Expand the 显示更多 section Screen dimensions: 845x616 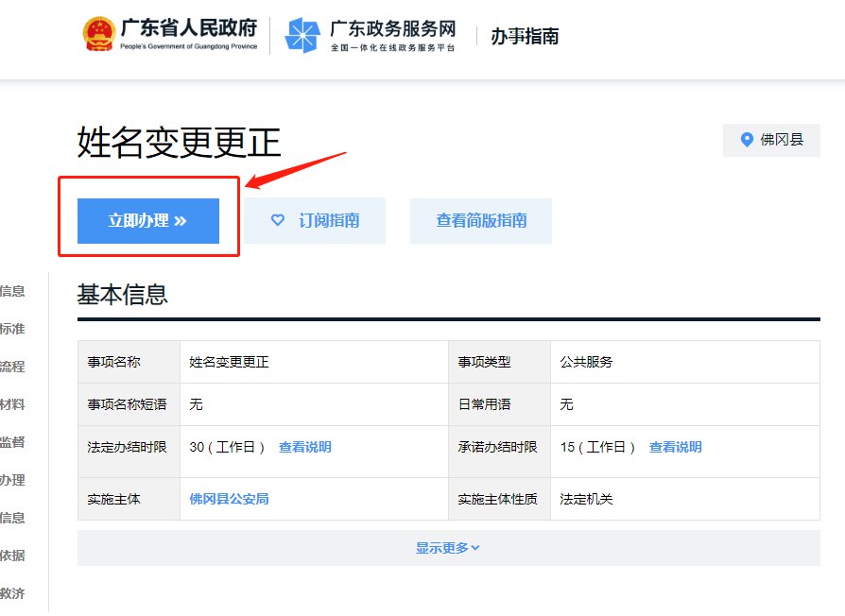(448, 548)
